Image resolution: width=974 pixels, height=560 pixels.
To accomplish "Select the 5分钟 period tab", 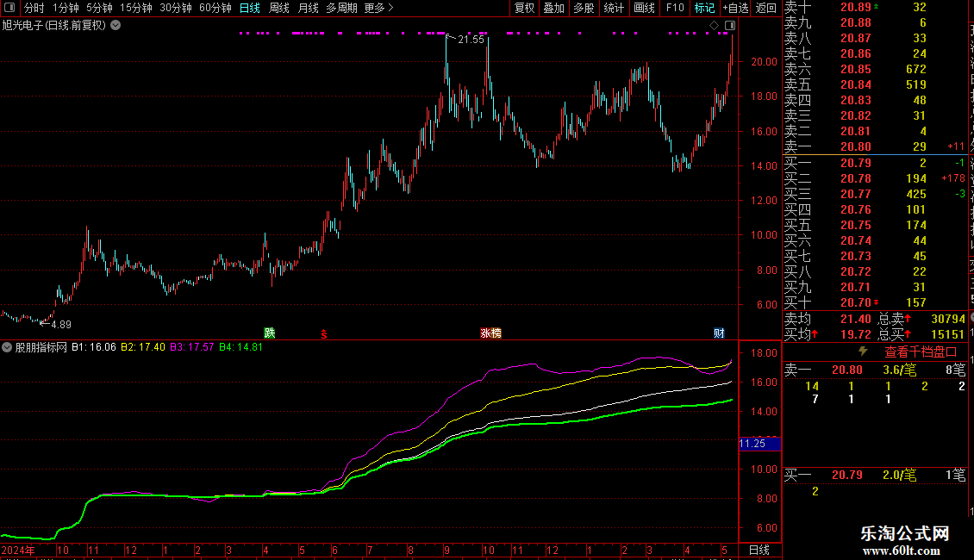I will pyautogui.click(x=99, y=8).
